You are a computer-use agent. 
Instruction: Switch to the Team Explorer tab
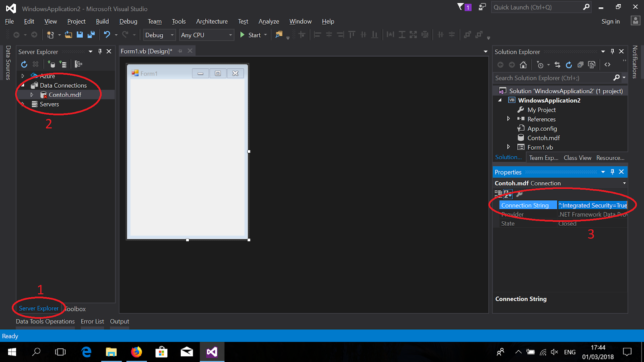(543, 157)
